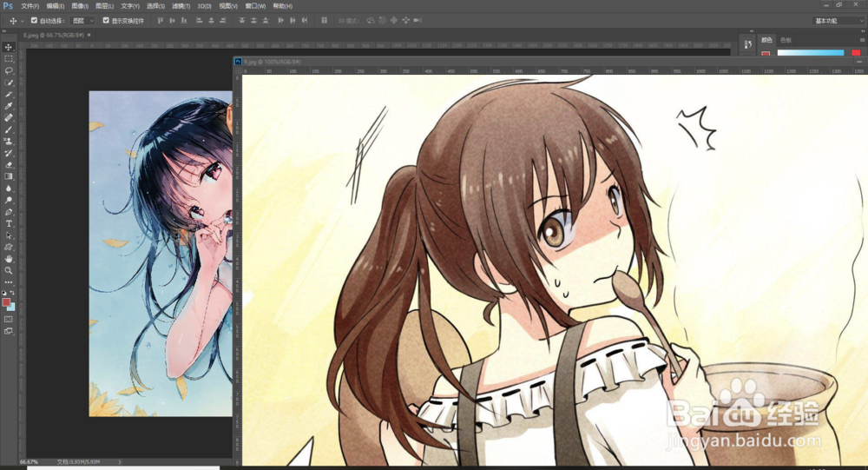Viewport: 868px width, 470px height.
Task: Select the Custom Shape tool
Action: tap(9, 248)
